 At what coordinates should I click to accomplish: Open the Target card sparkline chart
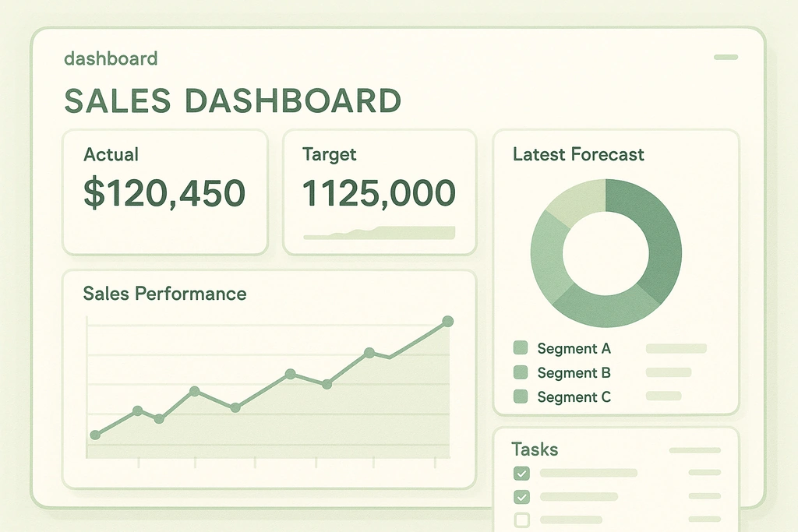pos(379,232)
